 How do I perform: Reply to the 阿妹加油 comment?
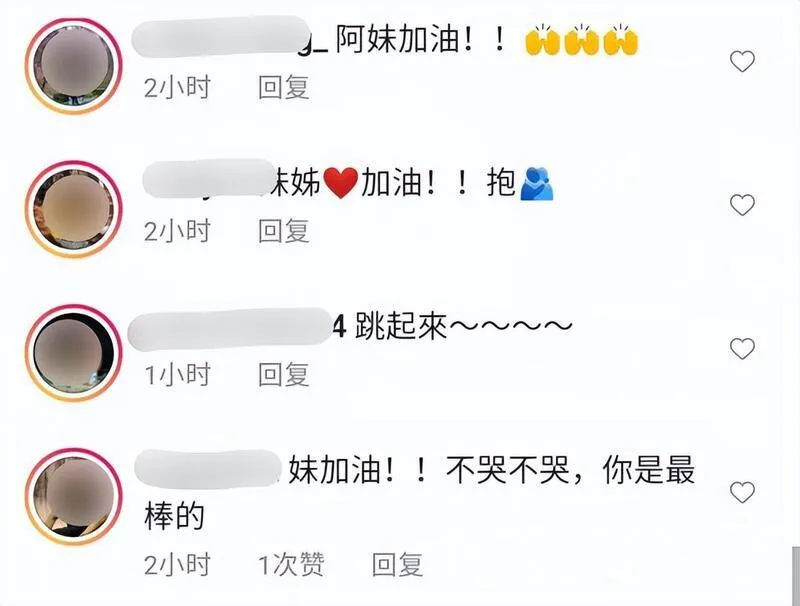(x=284, y=88)
